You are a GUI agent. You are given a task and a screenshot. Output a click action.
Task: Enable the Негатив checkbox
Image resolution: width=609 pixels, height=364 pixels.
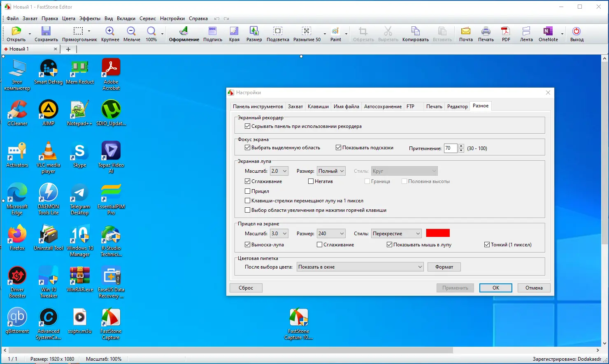tap(311, 181)
